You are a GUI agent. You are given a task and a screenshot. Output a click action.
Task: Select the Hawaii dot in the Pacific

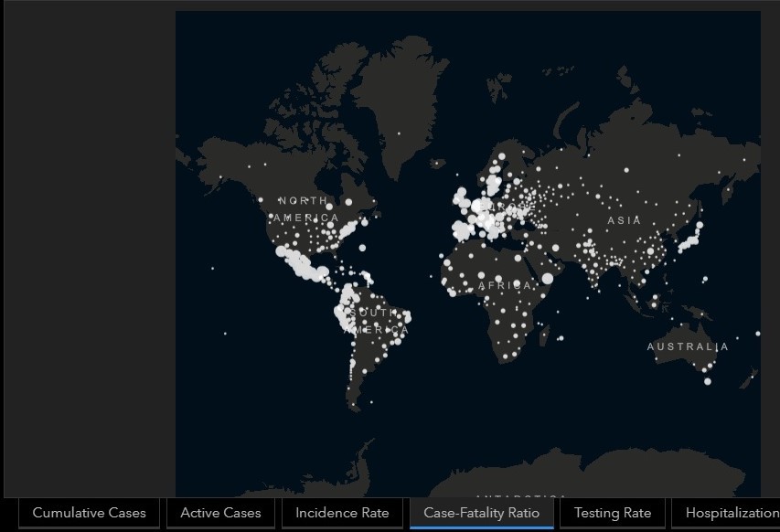(x=213, y=269)
